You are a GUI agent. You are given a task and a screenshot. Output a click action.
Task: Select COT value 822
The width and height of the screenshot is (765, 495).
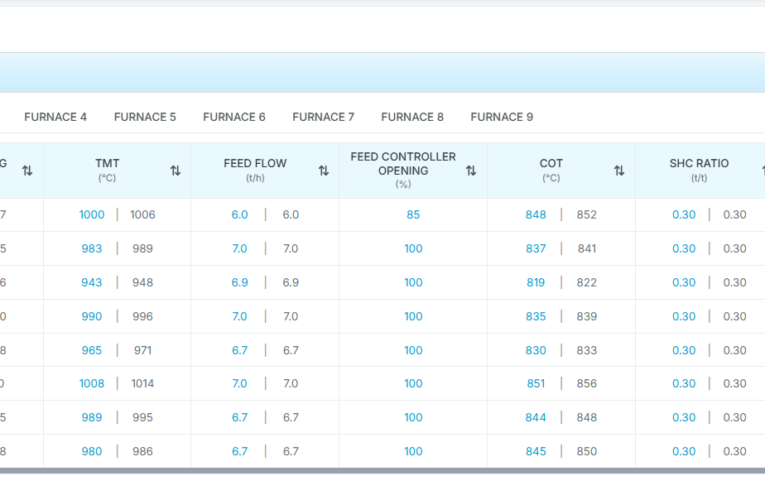click(586, 283)
